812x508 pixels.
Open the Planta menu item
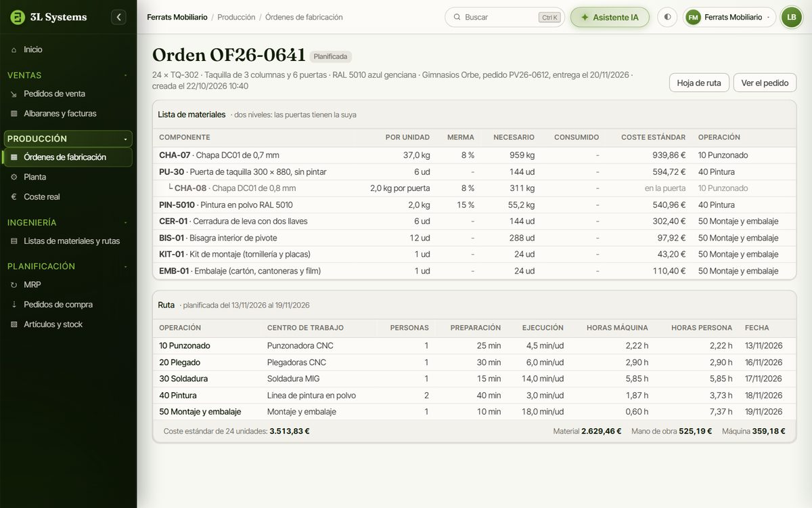(x=68, y=177)
